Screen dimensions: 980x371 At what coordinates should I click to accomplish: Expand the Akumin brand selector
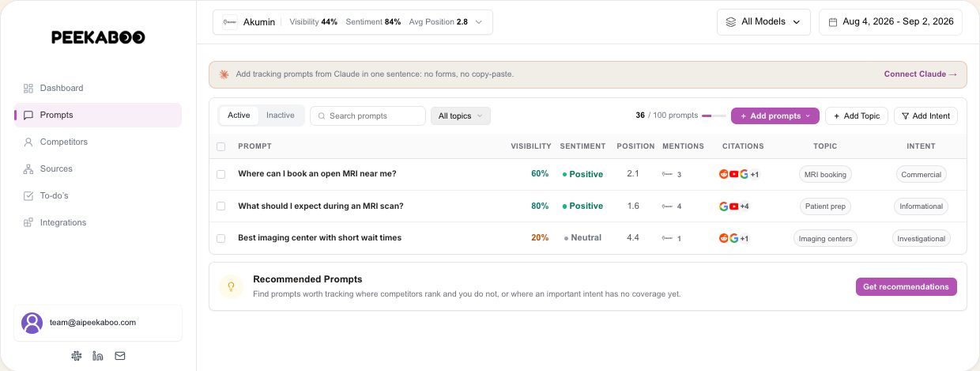click(352, 22)
